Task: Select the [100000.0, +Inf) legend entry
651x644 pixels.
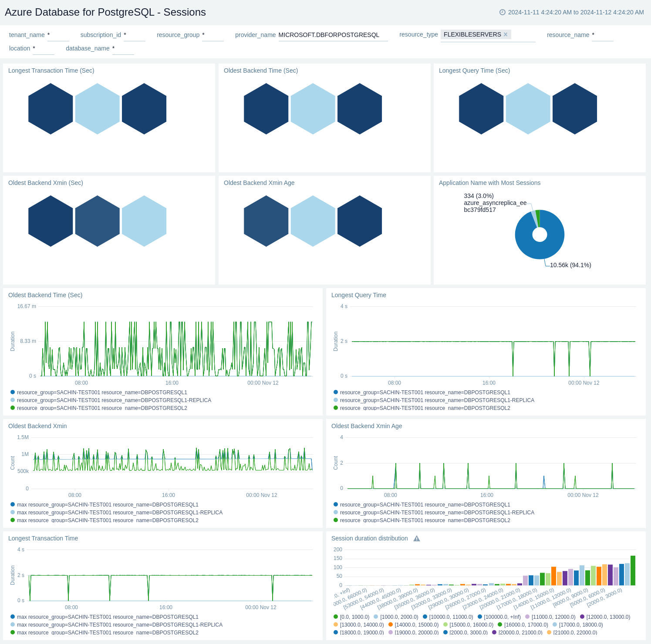Action: [499, 617]
